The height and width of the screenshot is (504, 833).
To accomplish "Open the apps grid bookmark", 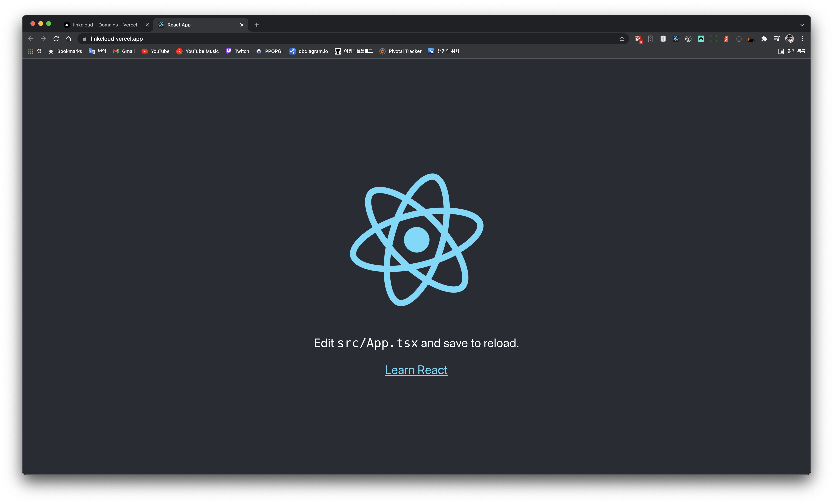I will click(x=35, y=51).
